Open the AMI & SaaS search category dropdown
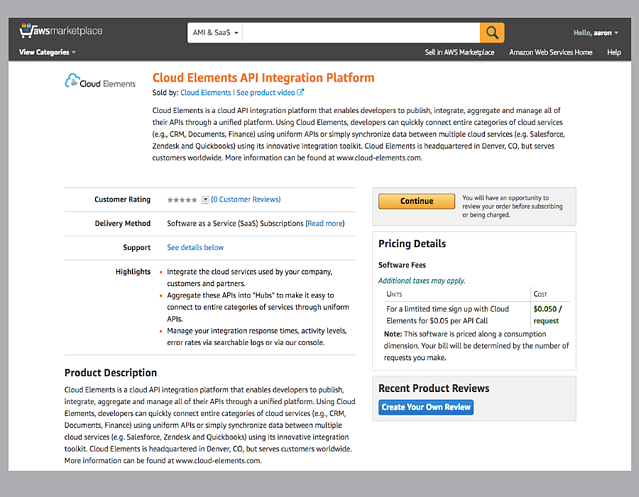The image size is (639, 497). pos(214,32)
